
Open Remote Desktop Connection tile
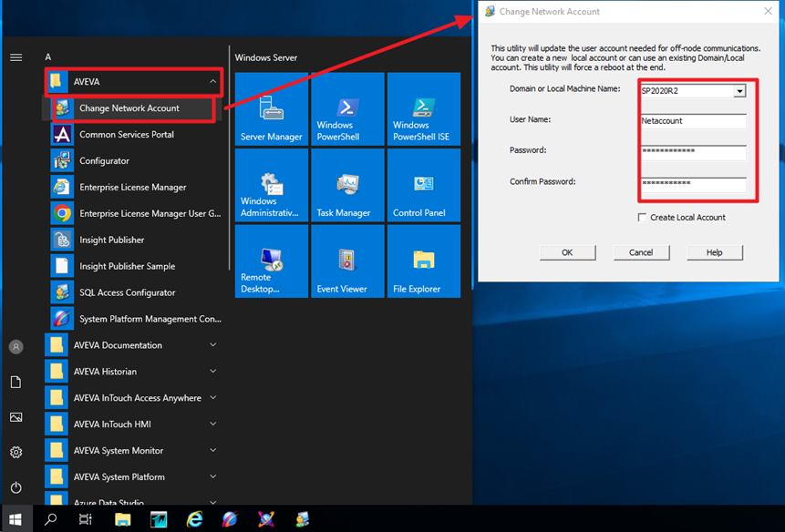[272, 261]
